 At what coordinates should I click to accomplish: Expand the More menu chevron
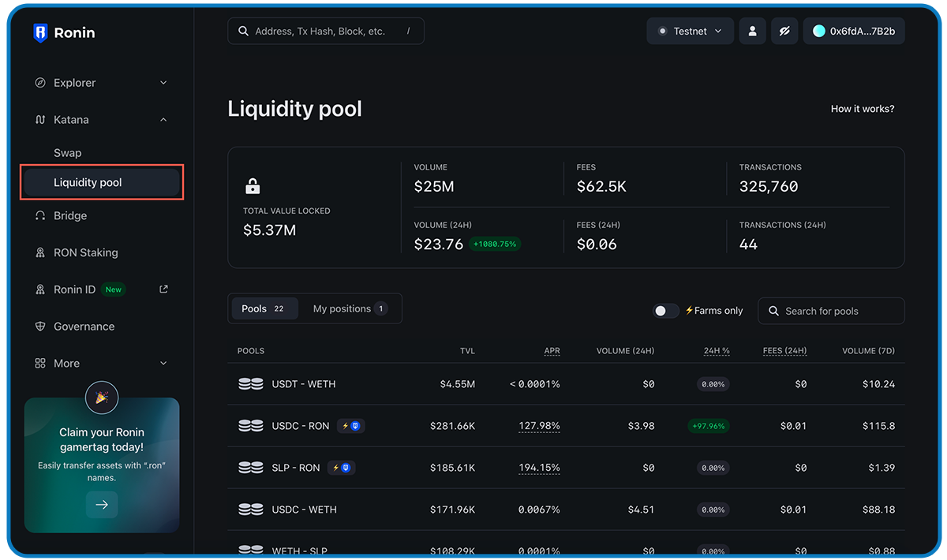coord(163,364)
